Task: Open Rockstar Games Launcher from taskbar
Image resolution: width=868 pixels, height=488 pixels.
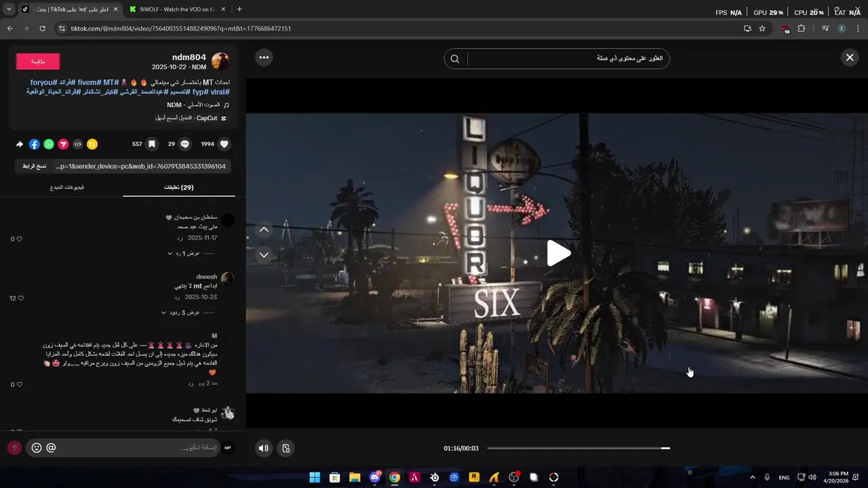Action: click(x=474, y=477)
